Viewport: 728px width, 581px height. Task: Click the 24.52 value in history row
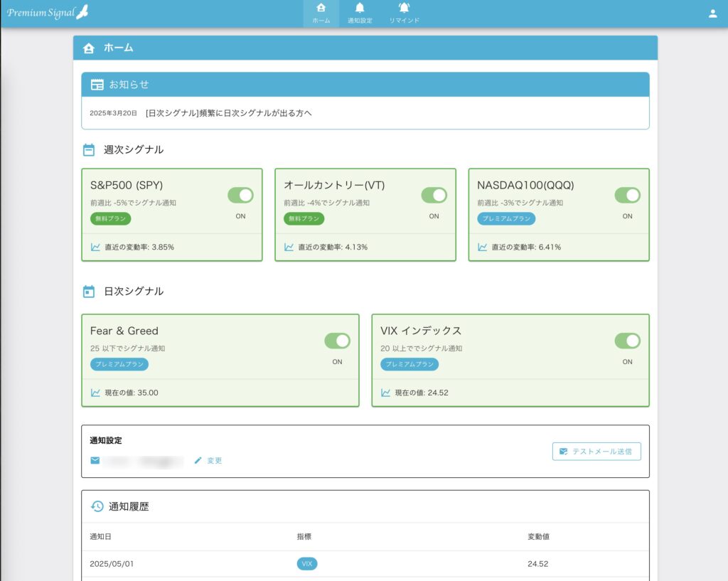pos(537,564)
